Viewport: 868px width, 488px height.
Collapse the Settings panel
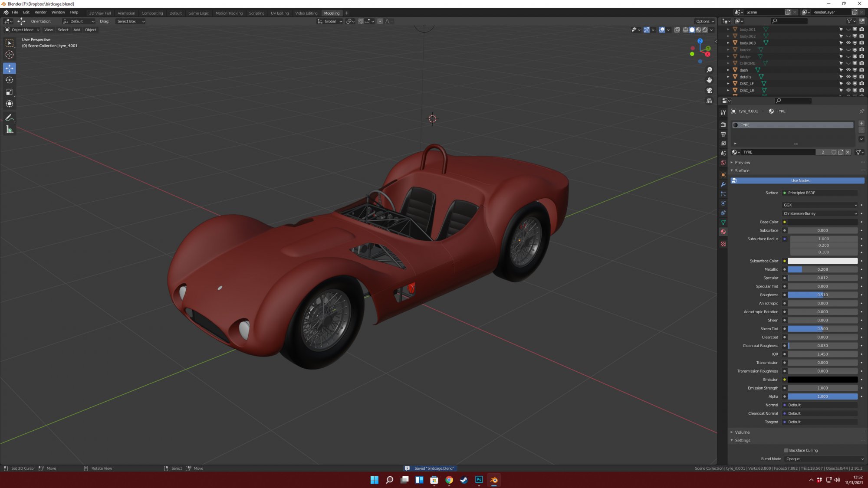pos(742,441)
